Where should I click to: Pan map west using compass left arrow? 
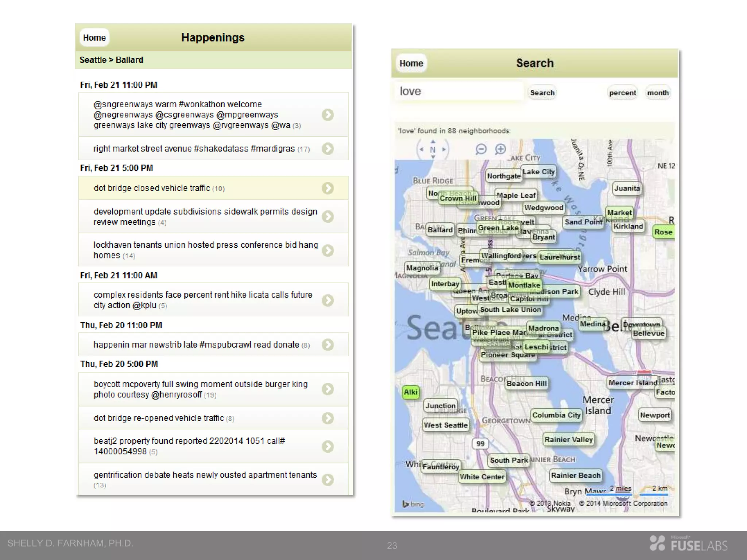(422, 149)
